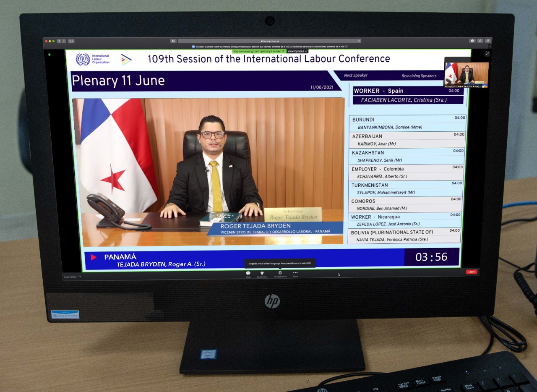
Task: Show Safari tab overview icon
Action: pyautogui.click(x=488, y=41)
